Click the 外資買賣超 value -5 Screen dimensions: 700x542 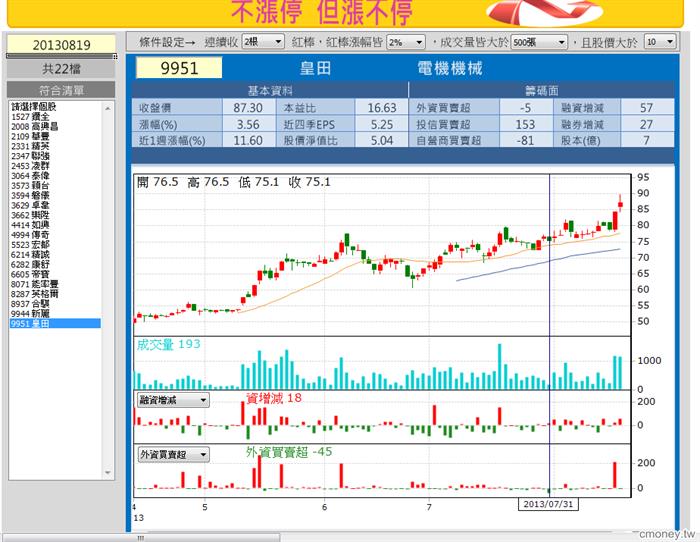click(x=525, y=108)
